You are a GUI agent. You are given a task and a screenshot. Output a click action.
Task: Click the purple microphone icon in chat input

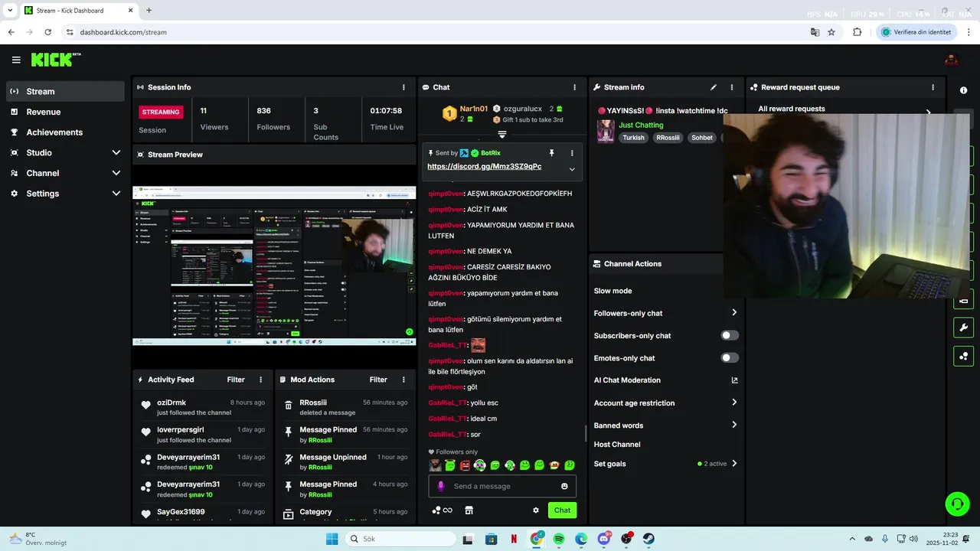point(440,486)
